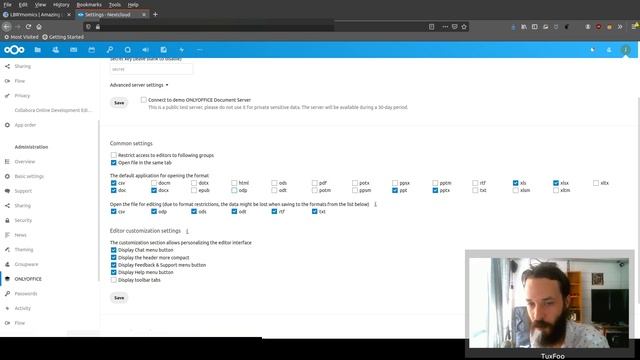Viewport: 640px width, 360px height.
Task: Open the Mail app envelope icon
Action: click(x=73, y=50)
